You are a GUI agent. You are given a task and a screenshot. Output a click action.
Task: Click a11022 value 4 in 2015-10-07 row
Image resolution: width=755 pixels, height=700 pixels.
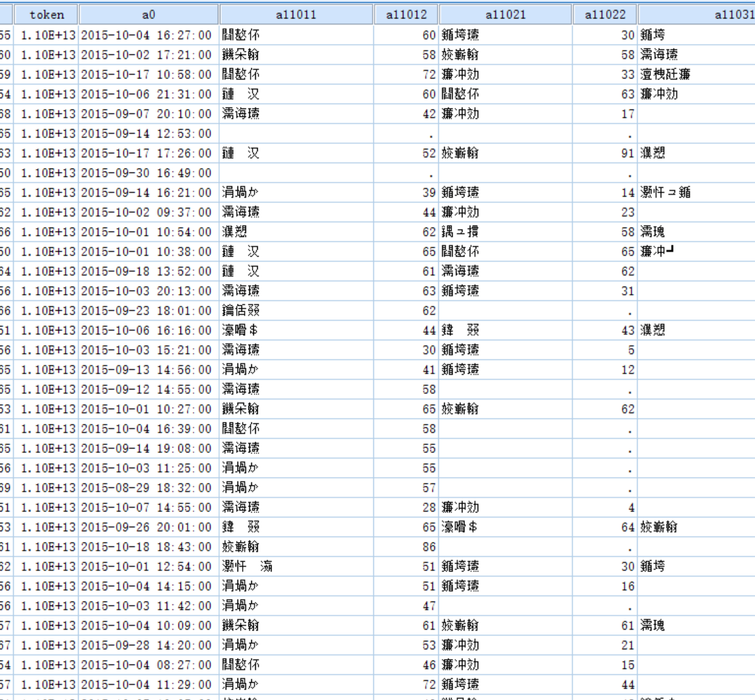pos(631,508)
